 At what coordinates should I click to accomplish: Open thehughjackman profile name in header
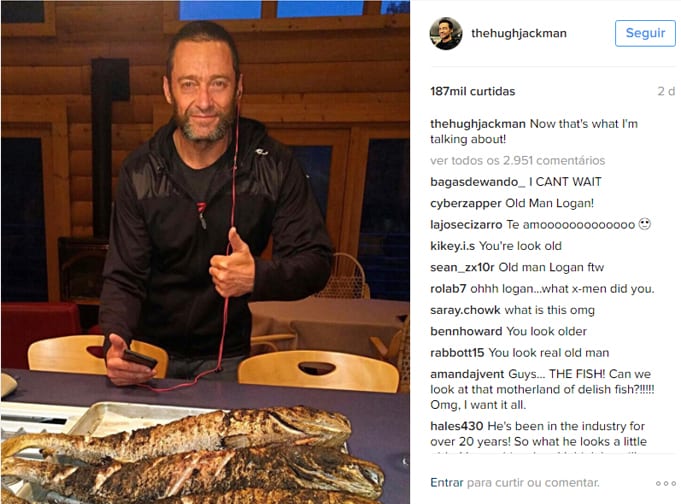(x=519, y=33)
